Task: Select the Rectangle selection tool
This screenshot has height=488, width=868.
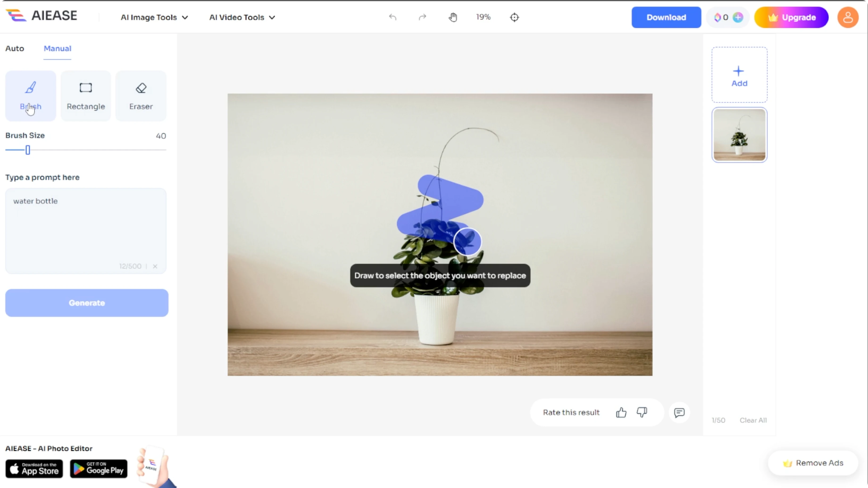Action: click(86, 96)
